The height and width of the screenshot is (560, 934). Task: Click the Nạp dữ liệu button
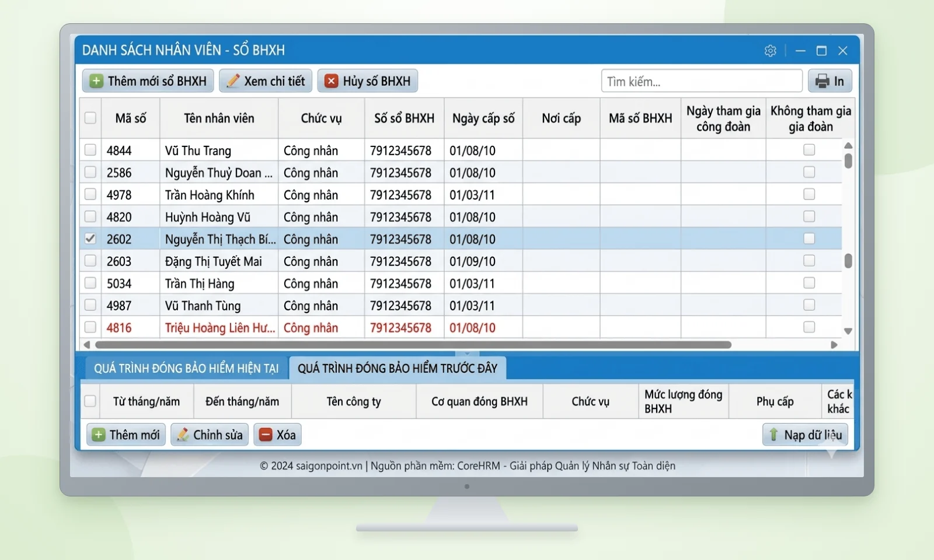(805, 435)
